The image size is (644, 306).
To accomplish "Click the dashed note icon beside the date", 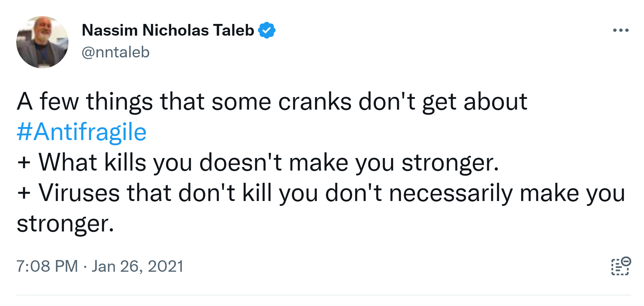I will coord(621,266).
